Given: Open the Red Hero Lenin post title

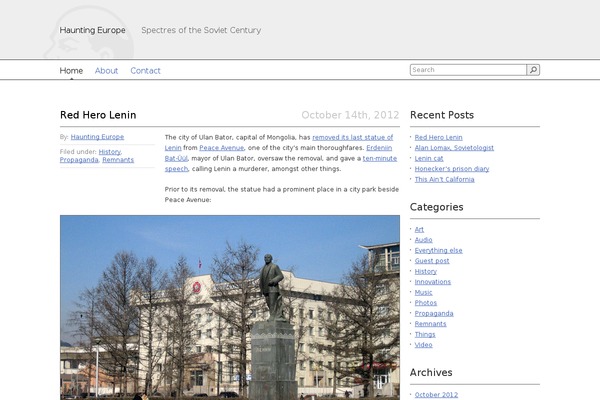Looking at the screenshot, I should tap(98, 115).
